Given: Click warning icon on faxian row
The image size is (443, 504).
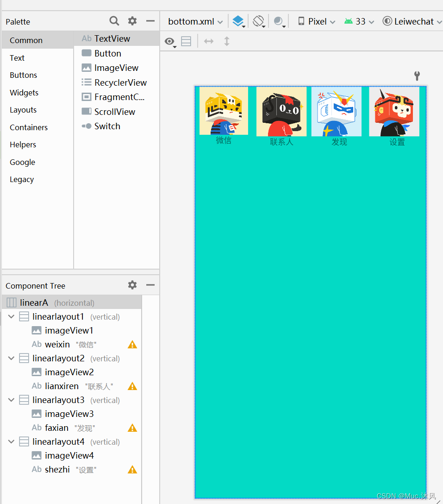Looking at the screenshot, I should [132, 428].
